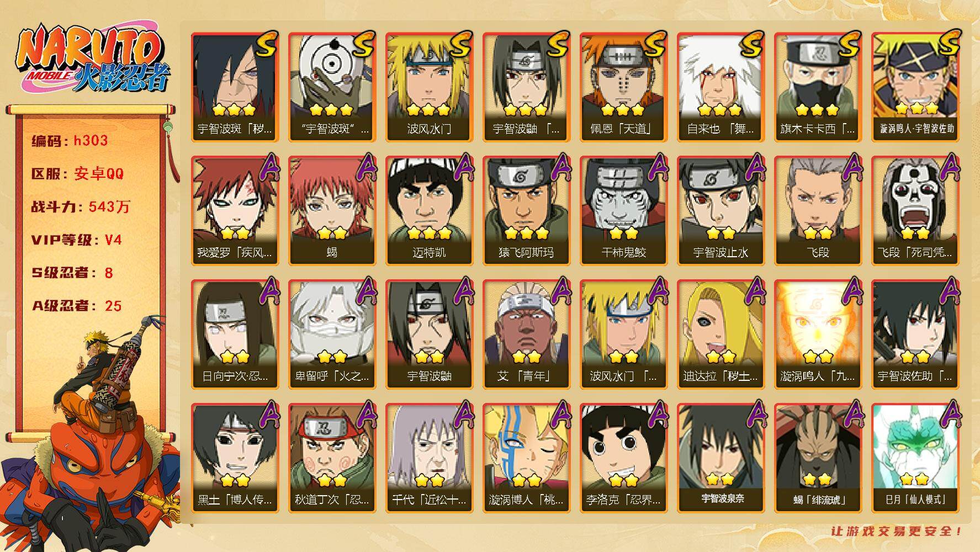Click the 编码 h303 account code text

(70, 141)
